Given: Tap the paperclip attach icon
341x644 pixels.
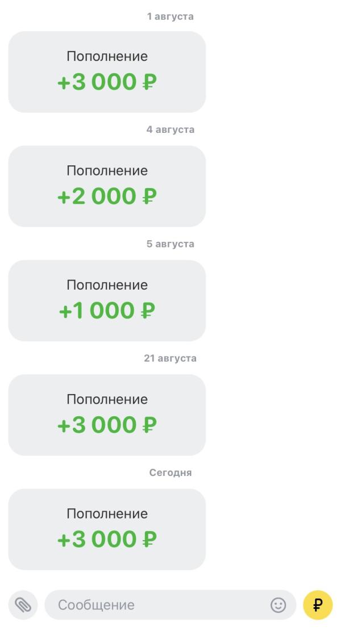Looking at the screenshot, I should click(23, 605).
